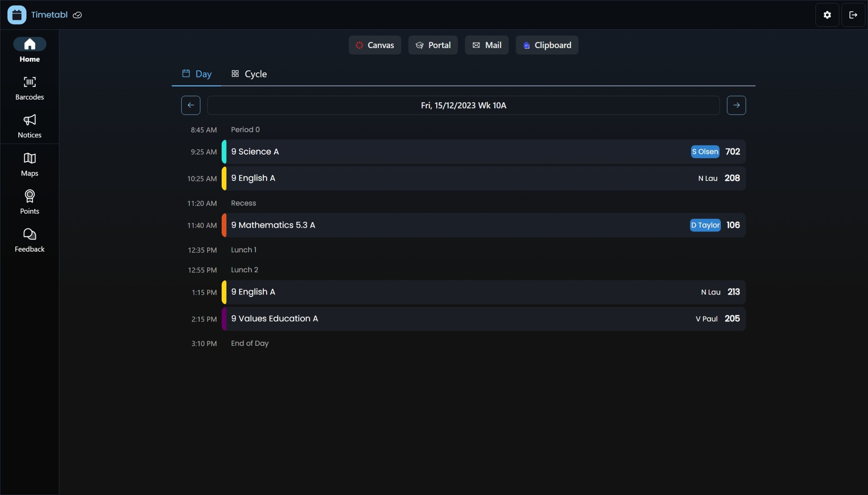Select the Home icon in the sidebar
Image resolution: width=868 pixels, height=495 pixels.
pyautogui.click(x=29, y=49)
